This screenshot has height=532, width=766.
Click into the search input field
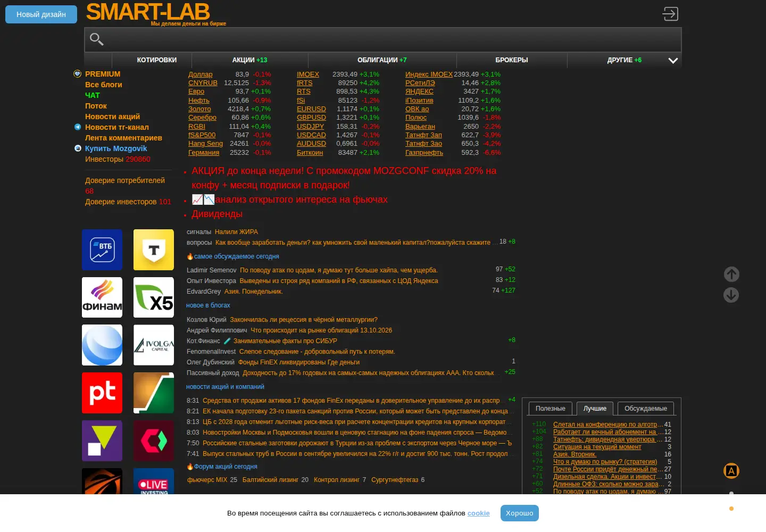(x=383, y=39)
